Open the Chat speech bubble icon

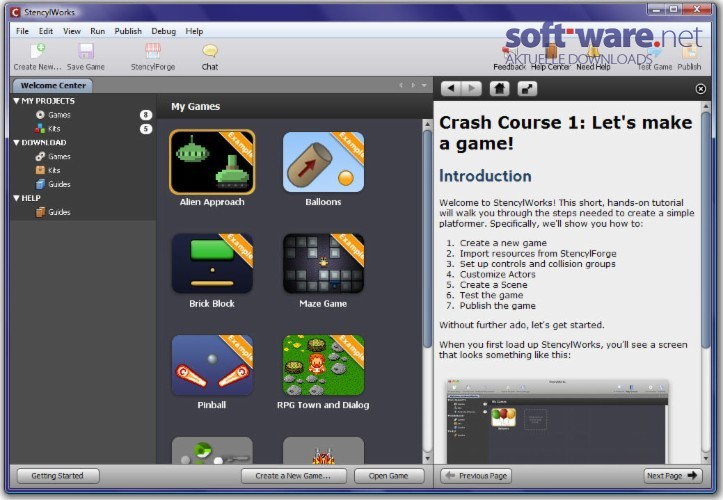click(210, 51)
